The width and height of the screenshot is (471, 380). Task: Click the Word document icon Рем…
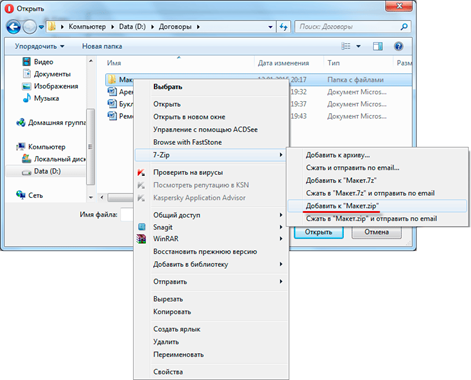pos(112,116)
